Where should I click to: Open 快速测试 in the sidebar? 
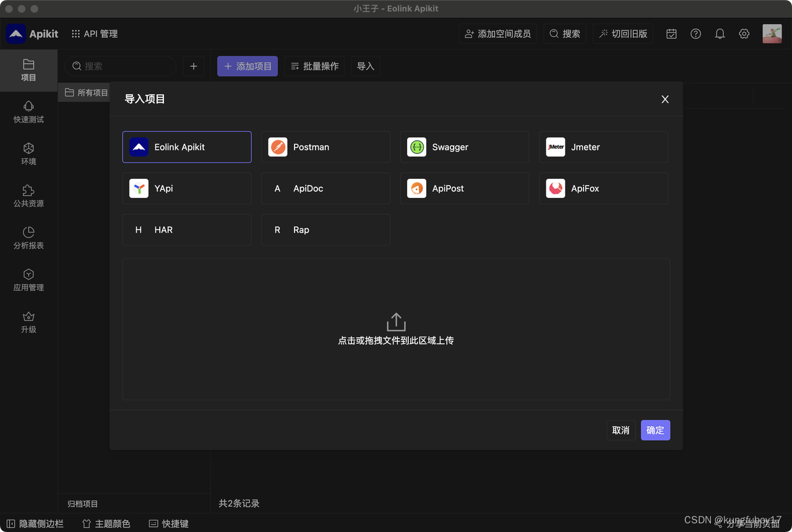(28, 113)
